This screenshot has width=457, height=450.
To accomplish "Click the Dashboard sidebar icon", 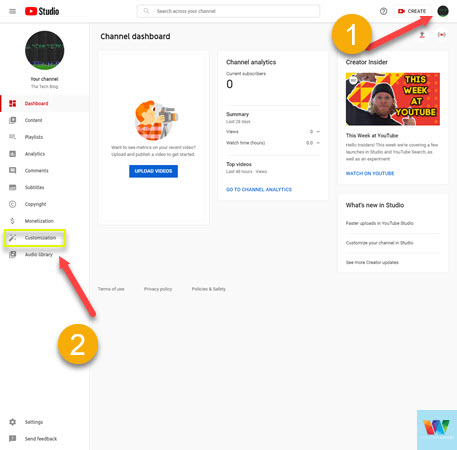I will [x=12, y=103].
